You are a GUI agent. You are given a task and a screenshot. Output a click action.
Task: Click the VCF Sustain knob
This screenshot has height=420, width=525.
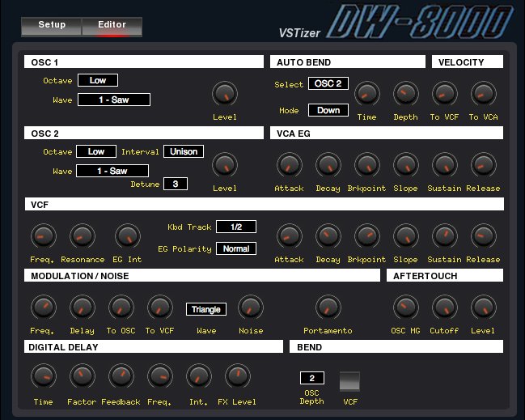(x=445, y=236)
